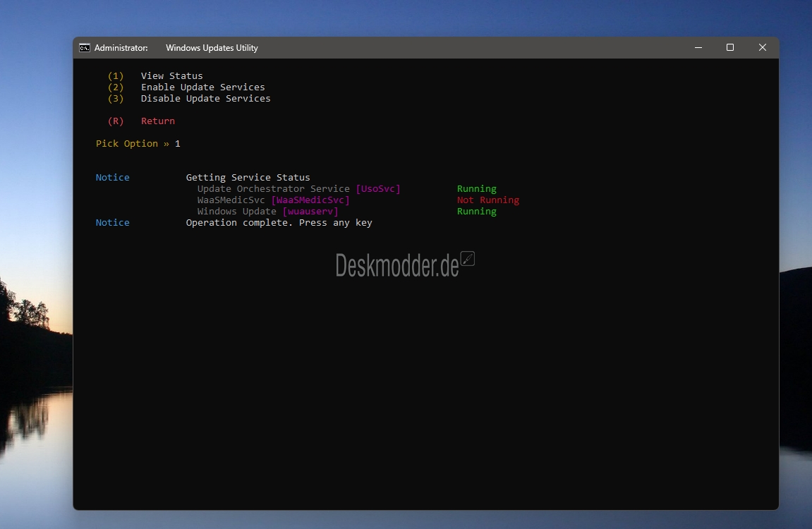Click the 'View Status' menu line
The image size is (812, 529).
pyautogui.click(x=171, y=75)
